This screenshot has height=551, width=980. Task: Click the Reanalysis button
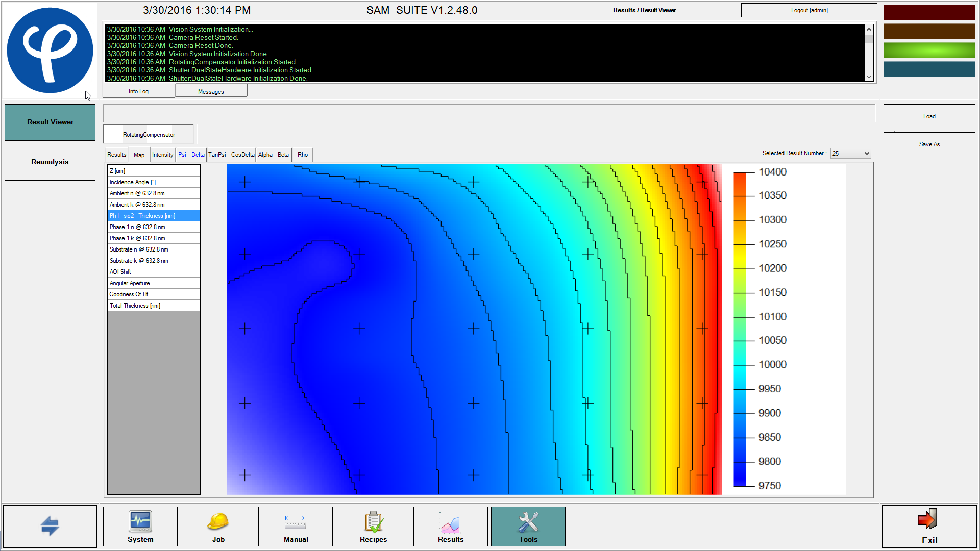[50, 162]
